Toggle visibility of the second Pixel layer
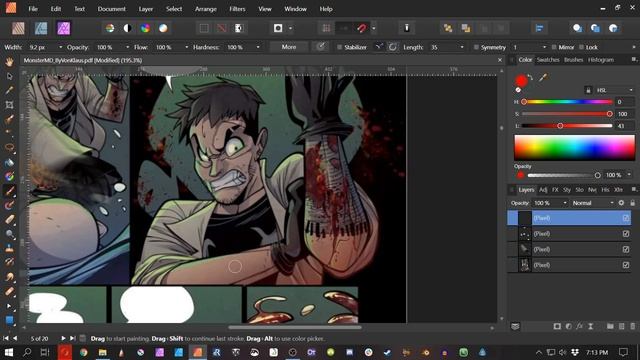The height and width of the screenshot is (360, 640). point(626,234)
